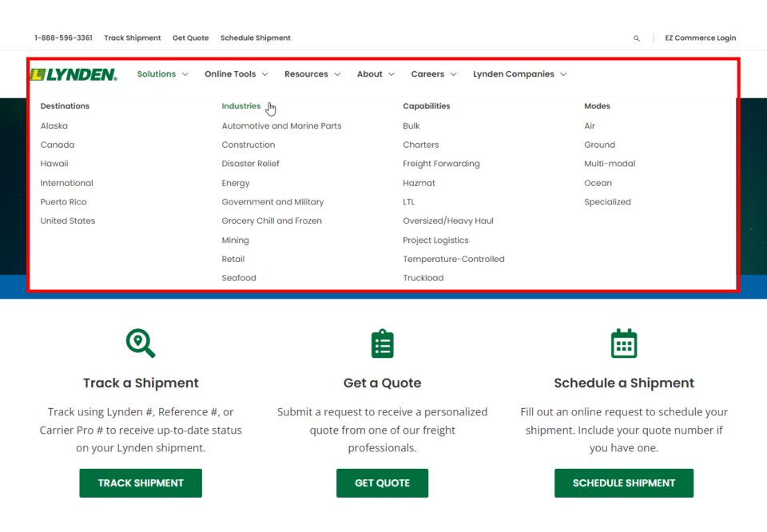Click the Industries column heading
This screenshot has height=532, width=767.
[241, 106]
